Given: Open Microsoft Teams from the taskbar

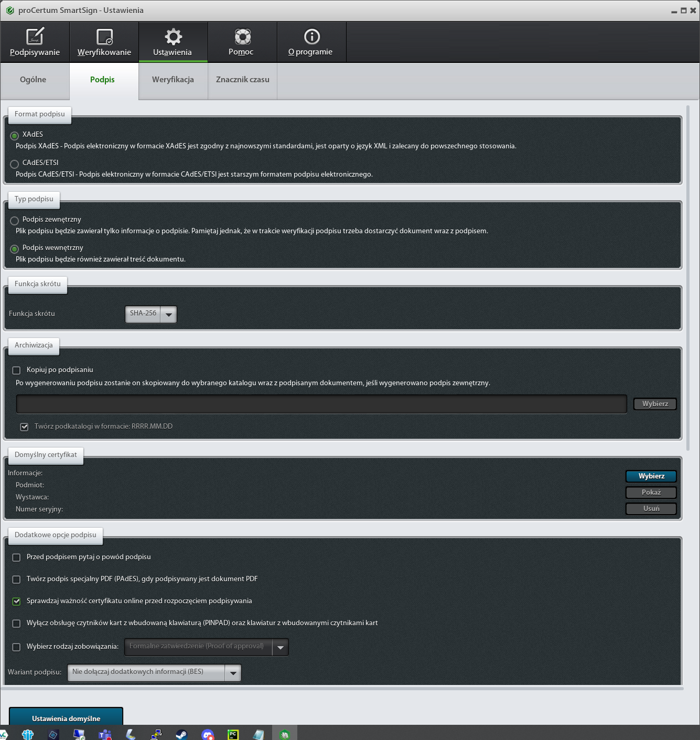Looking at the screenshot, I should pos(105,735).
